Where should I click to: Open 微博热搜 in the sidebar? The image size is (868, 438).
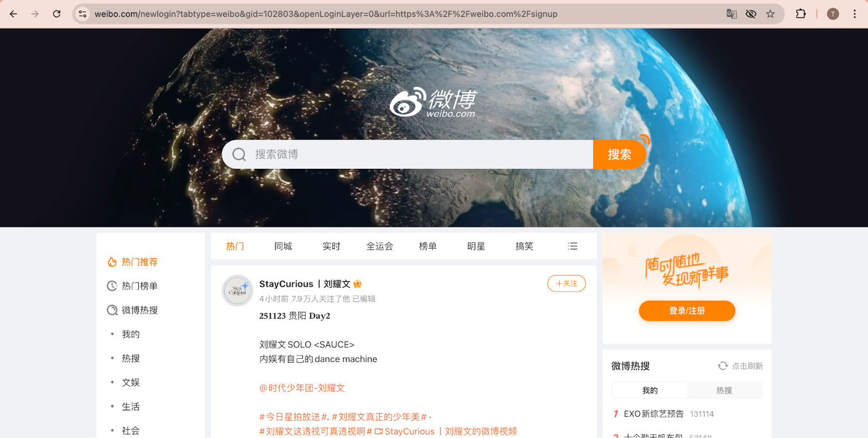click(139, 310)
